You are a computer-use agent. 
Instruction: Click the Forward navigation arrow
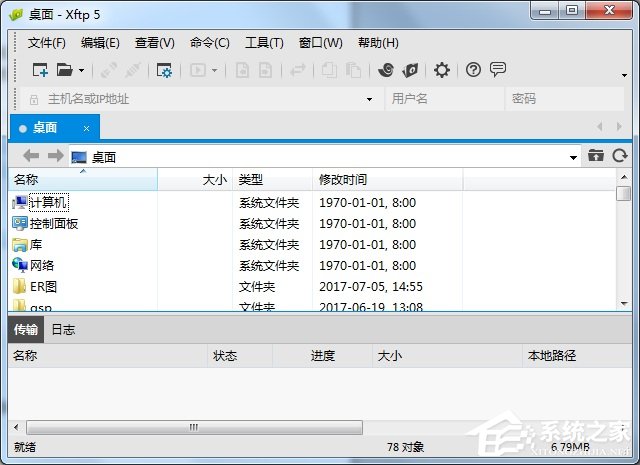[x=56, y=156]
